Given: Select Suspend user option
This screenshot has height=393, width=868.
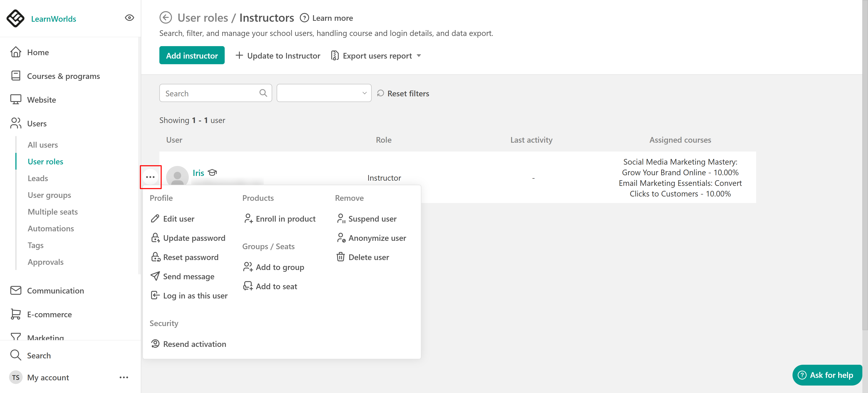Looking at the screenshot, I should 372,219.
